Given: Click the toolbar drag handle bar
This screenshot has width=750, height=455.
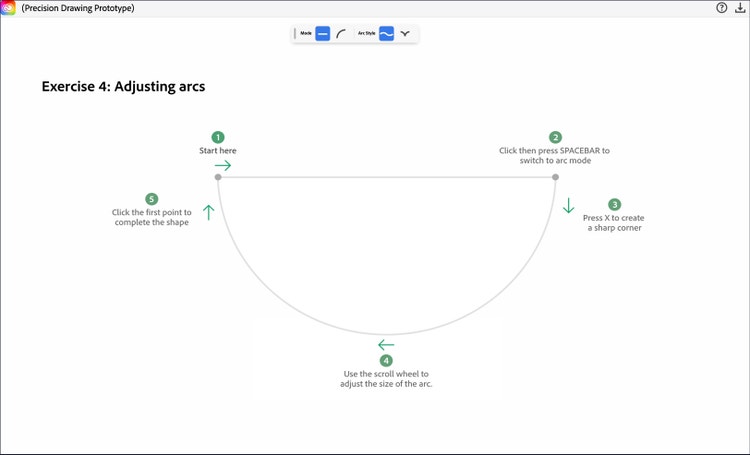Looking at the screenshot, I should point(295,33).
